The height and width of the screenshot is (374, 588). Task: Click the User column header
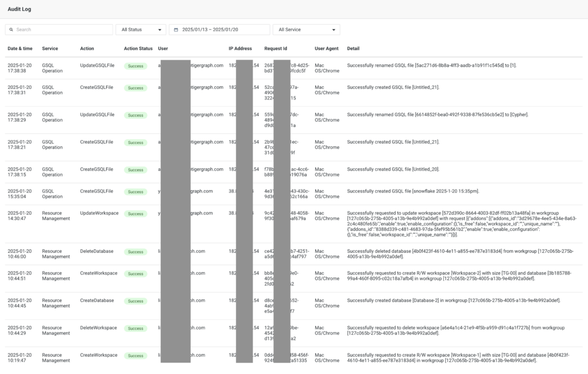(163, 48)
